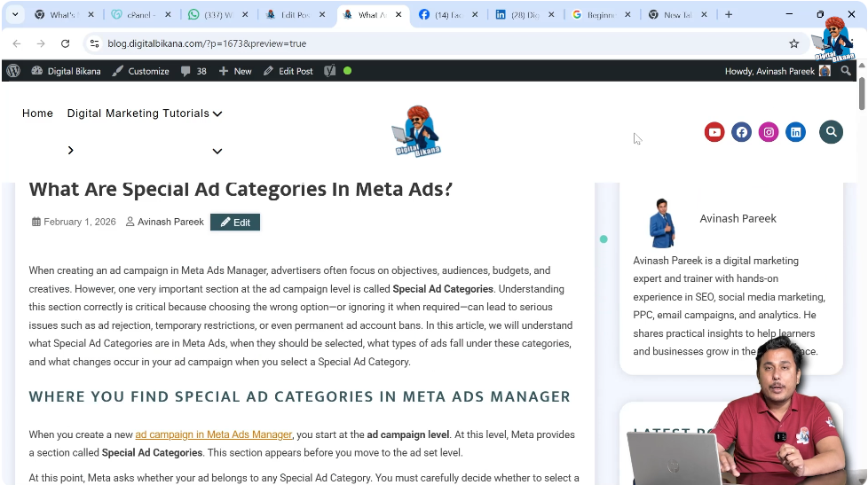The width and height of the screenshot is (868, 485).
Task: Open Customize in the admin bar
Action: pos(140,71)
